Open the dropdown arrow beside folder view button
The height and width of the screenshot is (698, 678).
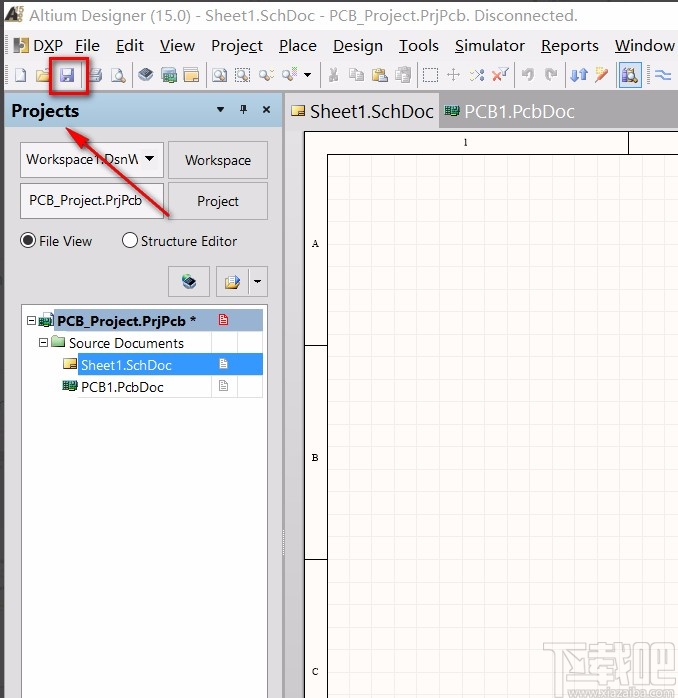click(258, 281)
